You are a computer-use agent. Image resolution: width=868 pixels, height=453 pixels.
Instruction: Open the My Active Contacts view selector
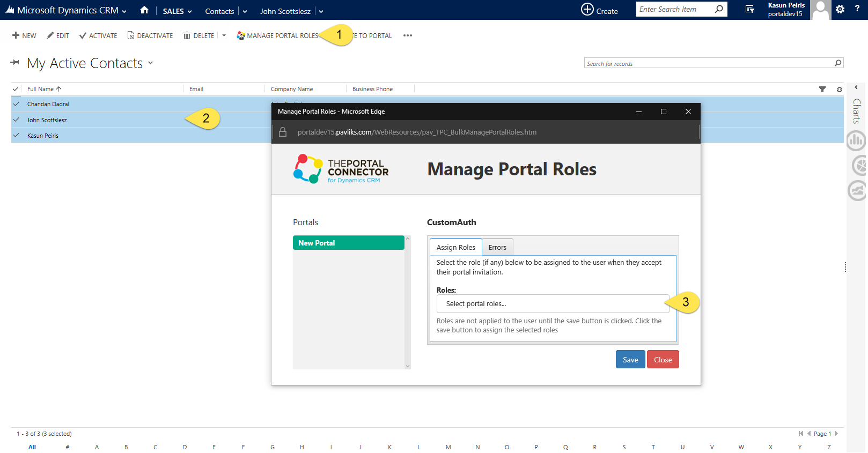tap(151, 63)
